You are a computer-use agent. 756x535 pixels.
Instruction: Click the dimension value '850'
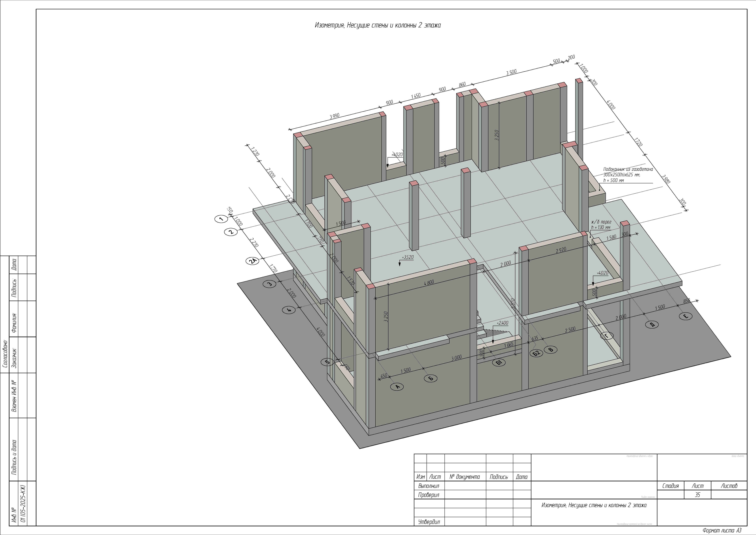[x=687, y=301]
